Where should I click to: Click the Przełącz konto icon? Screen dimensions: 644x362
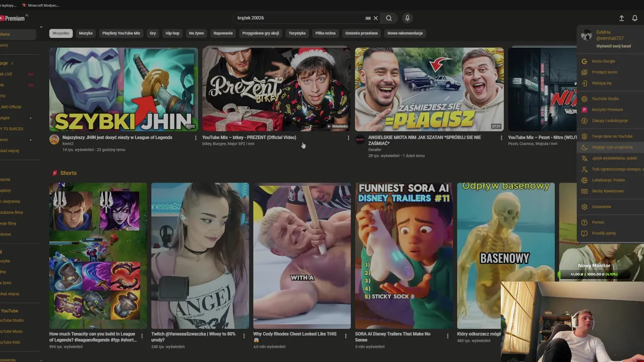click(584, 72)
